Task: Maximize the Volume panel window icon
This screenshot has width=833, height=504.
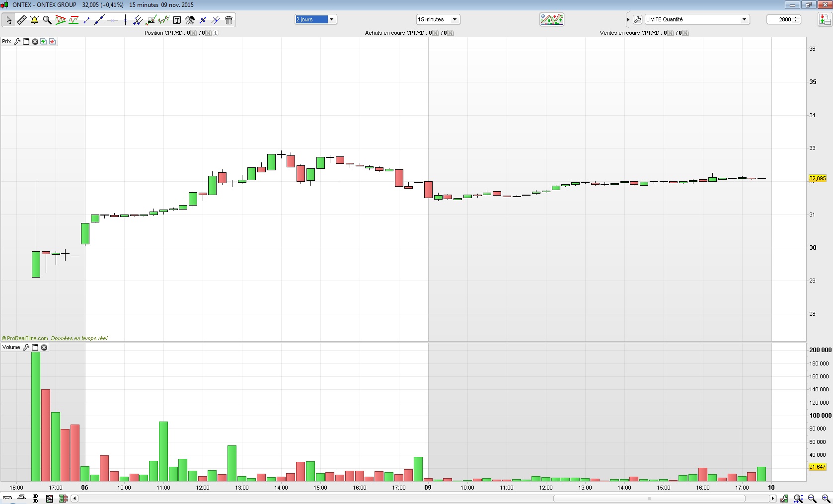Action: click(x=35, y=348)
